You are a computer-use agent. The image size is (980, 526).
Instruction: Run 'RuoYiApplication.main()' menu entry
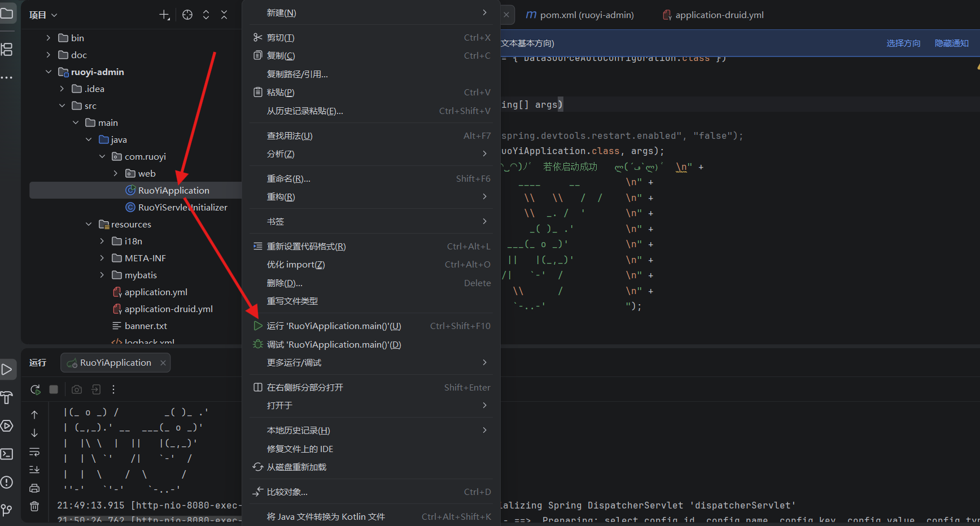371,326
